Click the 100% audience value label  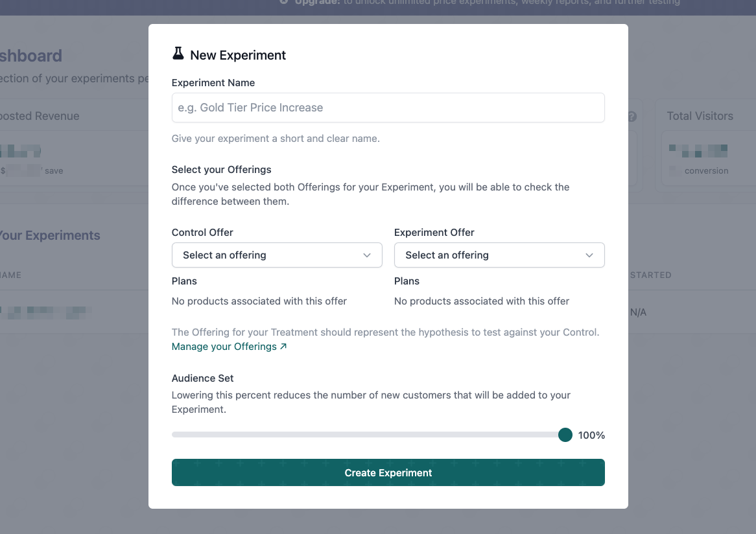click(x=591, y=435)
